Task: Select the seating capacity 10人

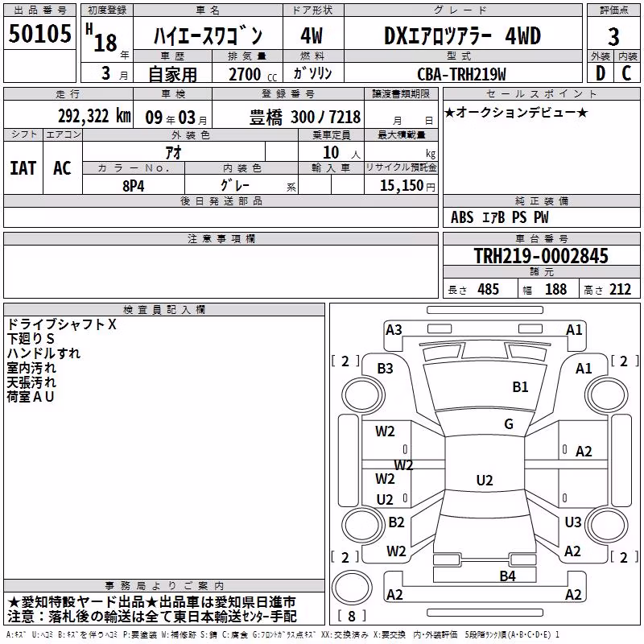Action: pyautogui.click(x=341, y=152)
